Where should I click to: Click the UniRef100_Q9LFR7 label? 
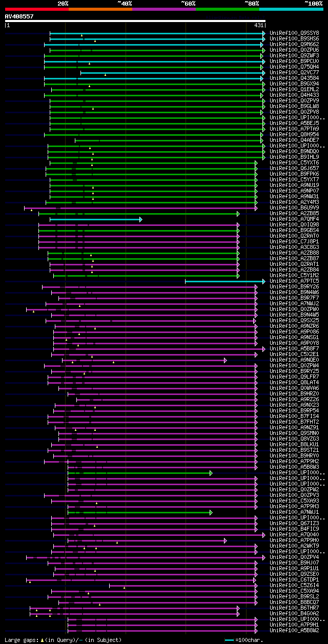[x=294, y=377]
